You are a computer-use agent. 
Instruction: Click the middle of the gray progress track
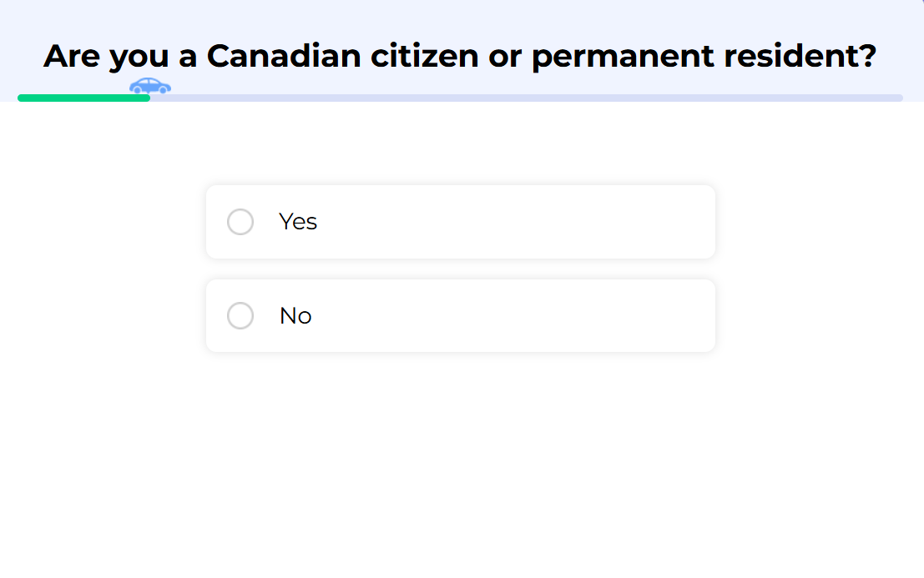[x=526, y=98]
